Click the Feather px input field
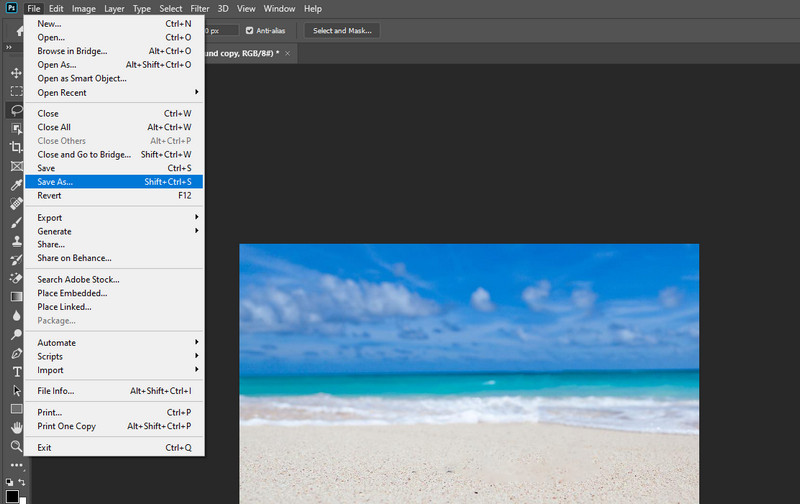 point(222,30)
